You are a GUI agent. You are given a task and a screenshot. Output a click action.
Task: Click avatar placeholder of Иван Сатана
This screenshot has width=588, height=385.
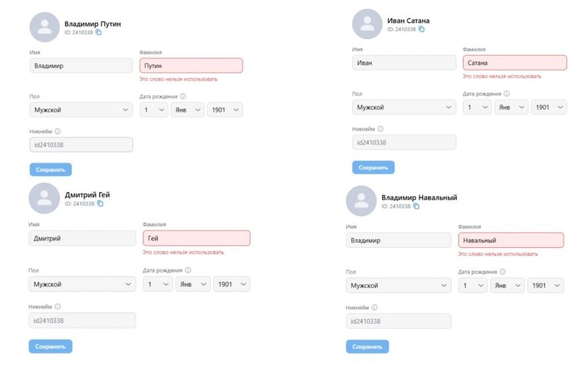tap(368, 24)
